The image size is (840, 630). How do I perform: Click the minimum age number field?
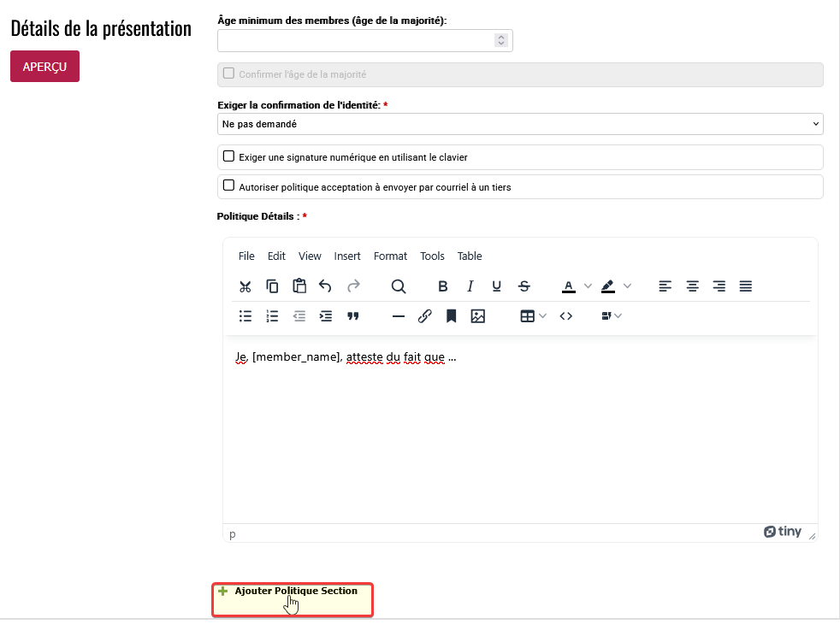click(x=356, y=40)
